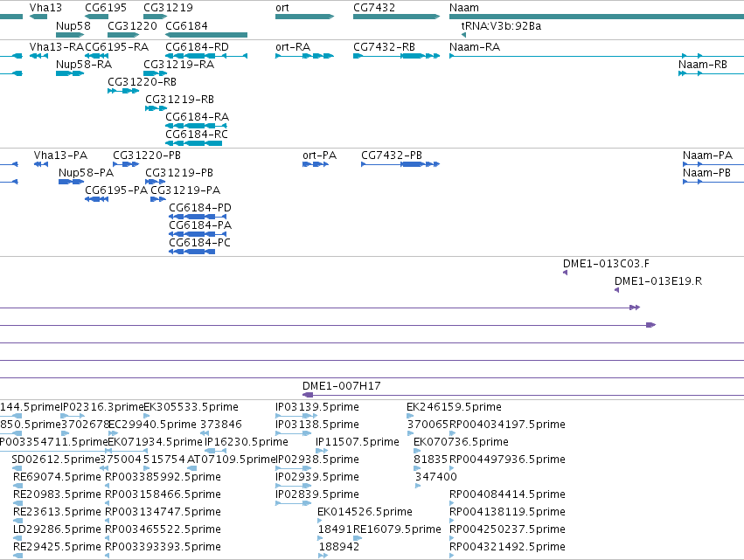This screenshot has height=560, width=744.
Task: Select the ort gene bar
Action: [304, 17]
